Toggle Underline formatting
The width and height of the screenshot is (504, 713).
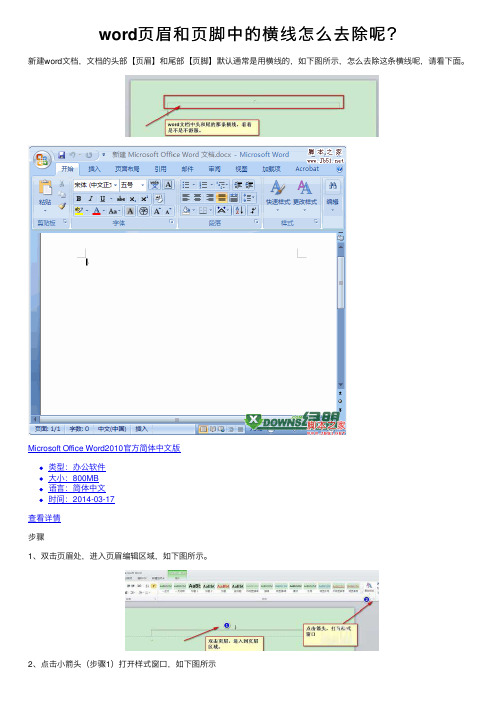[103, 199]
